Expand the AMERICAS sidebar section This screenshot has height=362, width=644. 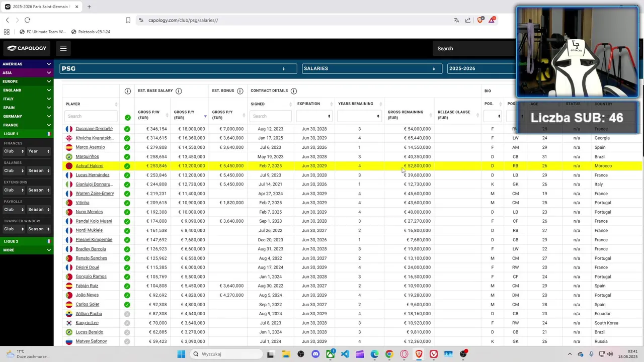(27, 64)
